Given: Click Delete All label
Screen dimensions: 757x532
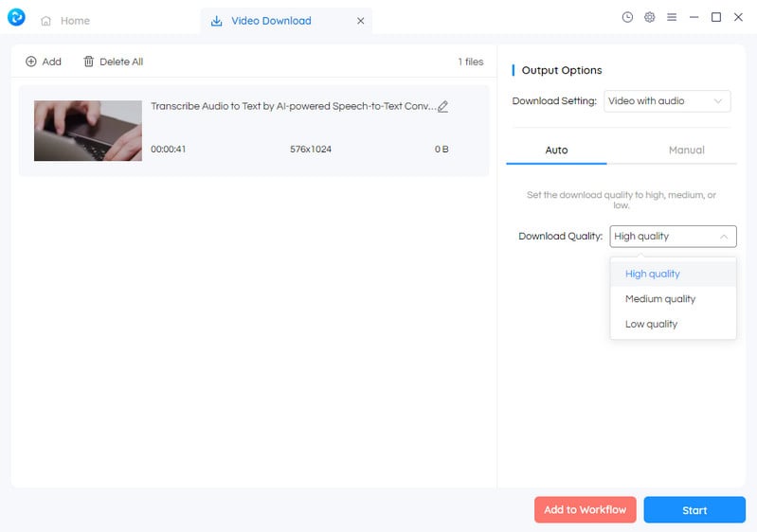Looking at the screenshot, I should [x=121, y=62].
